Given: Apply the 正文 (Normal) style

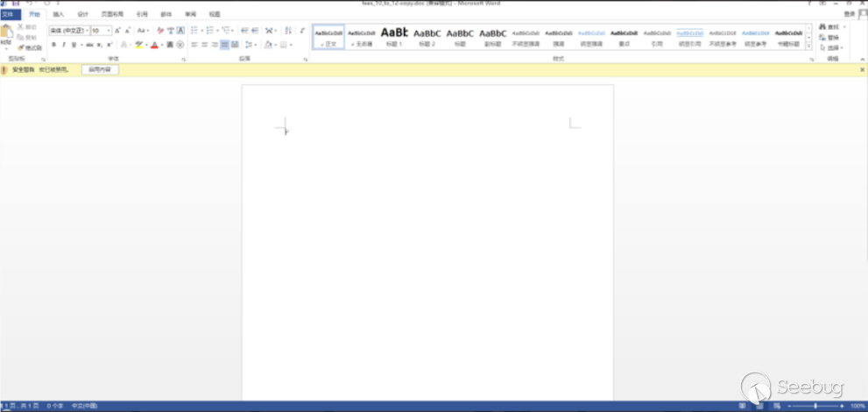Looking at the screenshot, I should (328, 37).
